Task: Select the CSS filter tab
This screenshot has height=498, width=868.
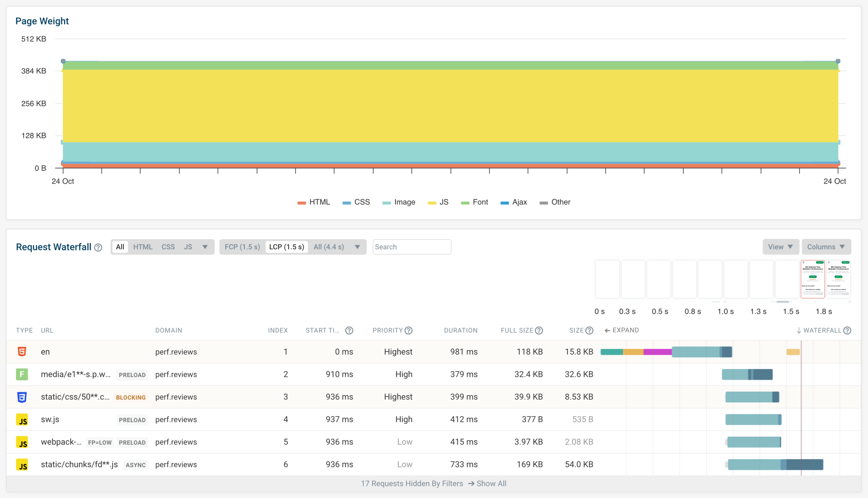Action: coord(168,247)
